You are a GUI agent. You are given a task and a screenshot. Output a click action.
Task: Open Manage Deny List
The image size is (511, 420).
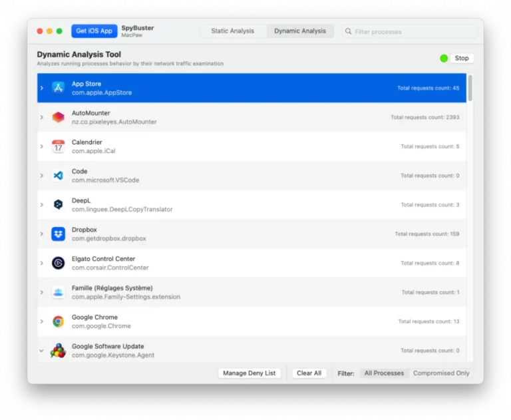pos(250,373)
